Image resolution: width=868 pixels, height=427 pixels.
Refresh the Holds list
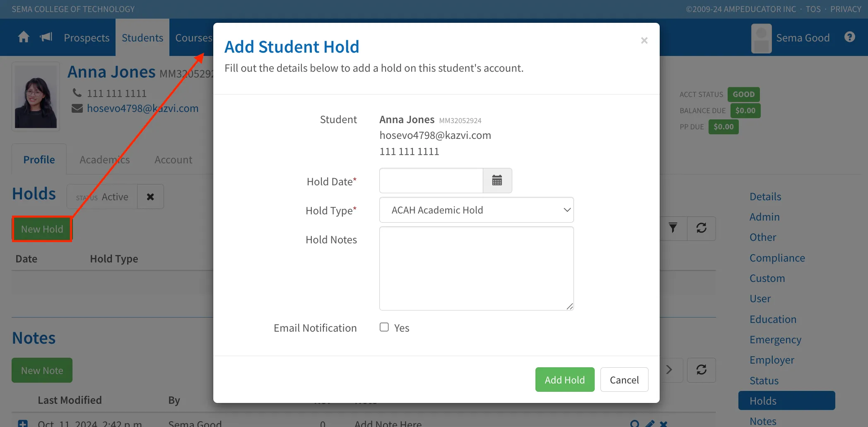[x=702, y=228]
